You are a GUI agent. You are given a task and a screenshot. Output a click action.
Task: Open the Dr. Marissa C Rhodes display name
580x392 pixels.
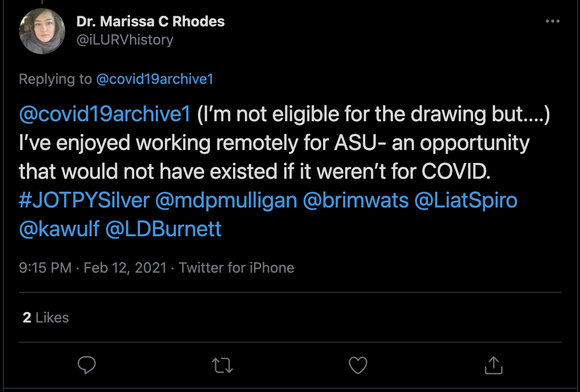tap(150, 22)
